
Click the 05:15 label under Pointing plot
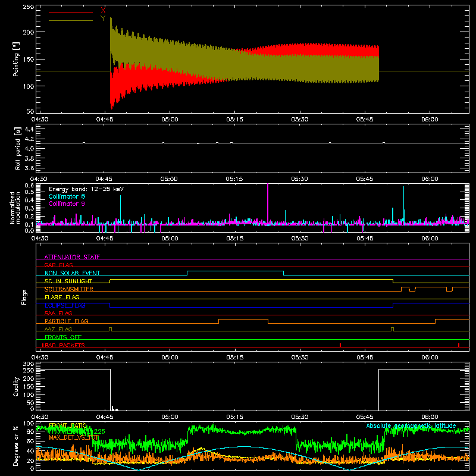(234, 120)
